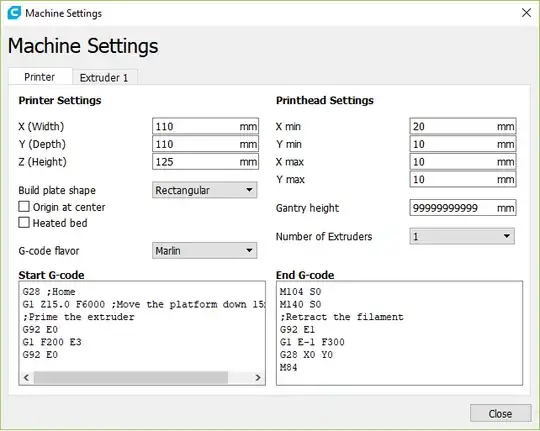Edit the Y (Depth) value field
The height and width of the screenshot is (431, 540).
pos(205,144)
